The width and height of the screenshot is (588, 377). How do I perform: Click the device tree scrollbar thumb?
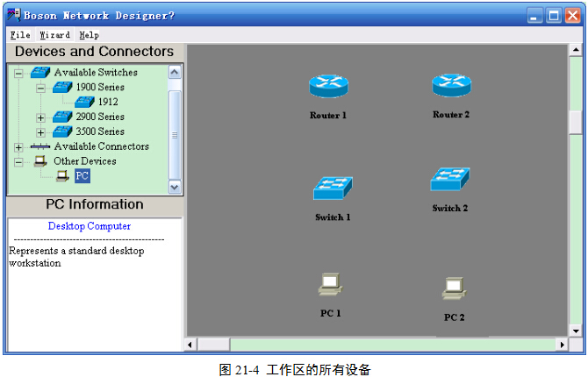(x=175, y=135)
